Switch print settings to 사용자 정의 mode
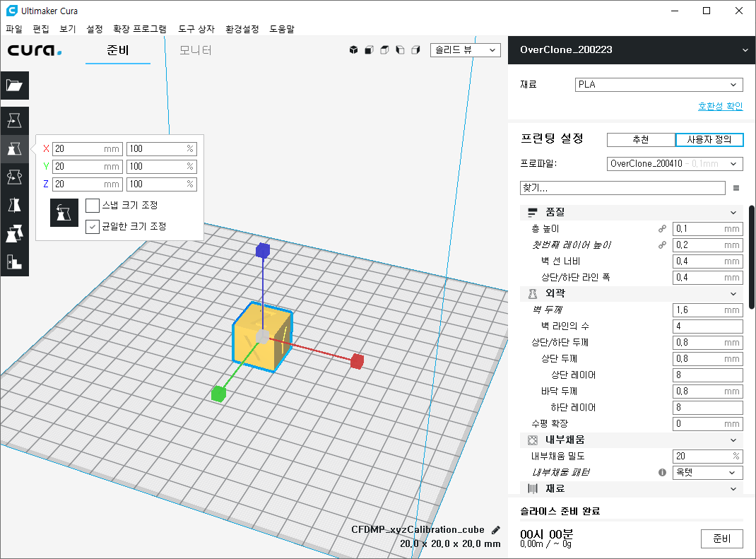The height and width of the screenshot is (559, 756). (x=709, y=140)
